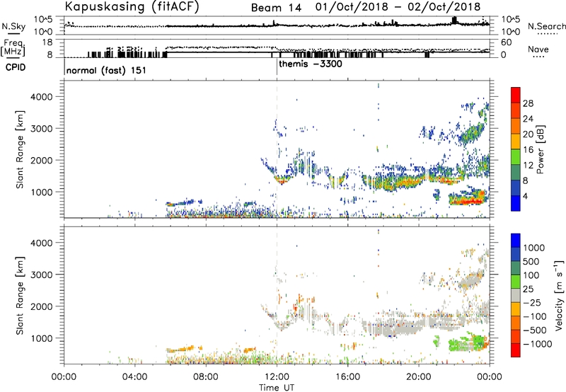The width and height of the screenshot is (566, 392).
Task: Click the '60' Nave axis value
Action: (506, 42)
